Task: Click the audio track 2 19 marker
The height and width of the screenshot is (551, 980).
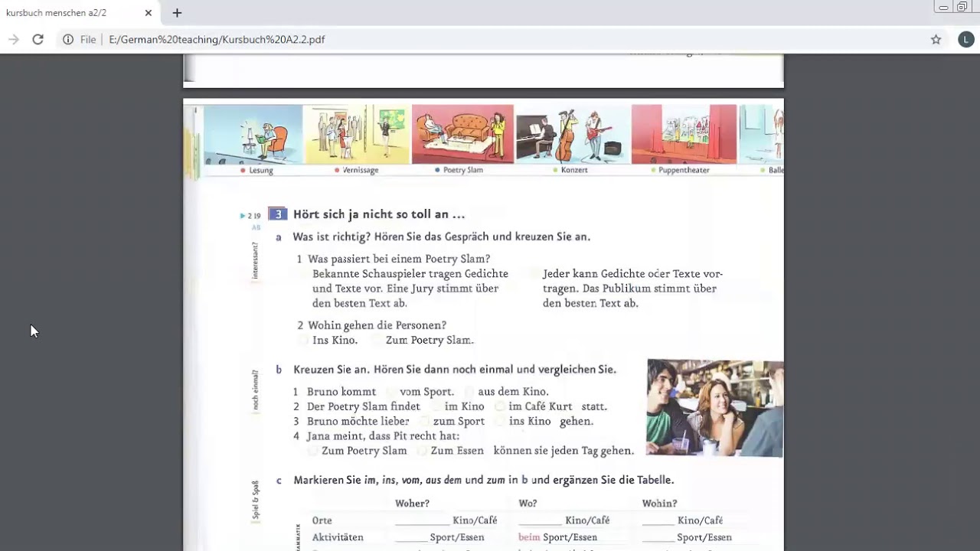Action: pyautogui.click(x=250, y=216)
